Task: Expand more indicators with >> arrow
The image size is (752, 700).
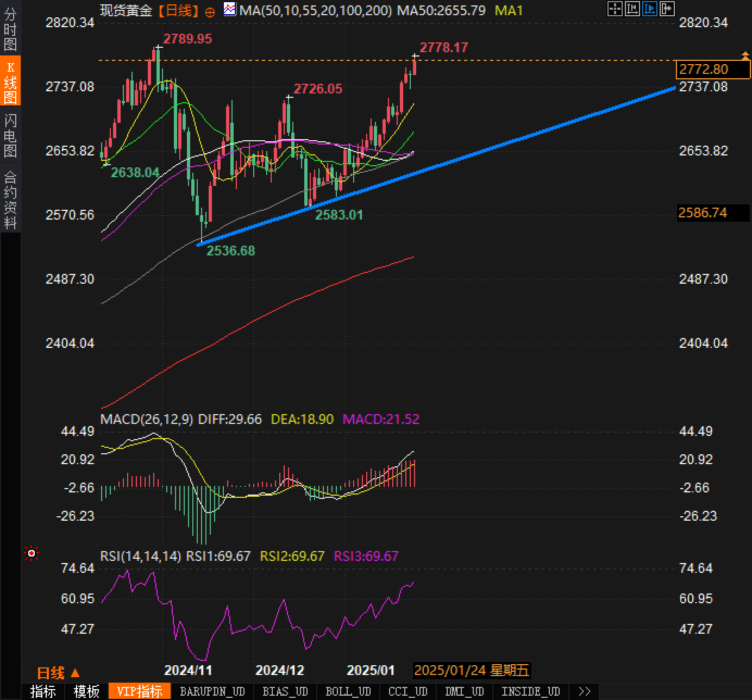Action: (x=585, y=691)
